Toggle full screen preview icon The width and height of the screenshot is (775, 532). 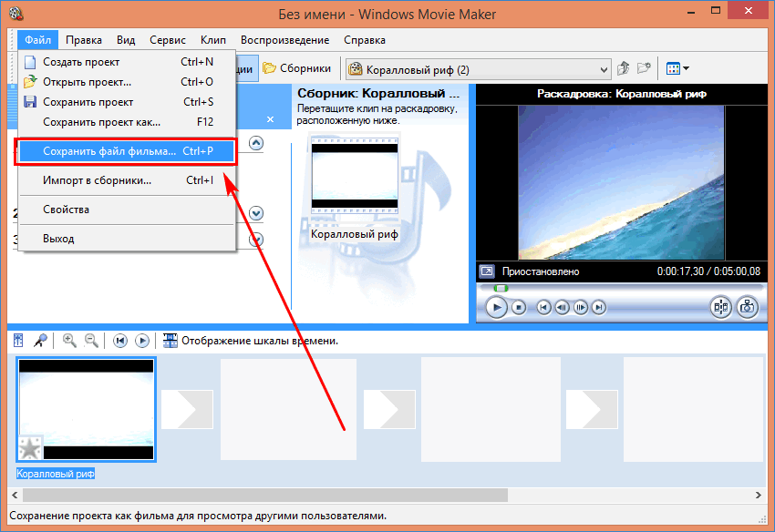pyautogui.click(x=487, y=271)
